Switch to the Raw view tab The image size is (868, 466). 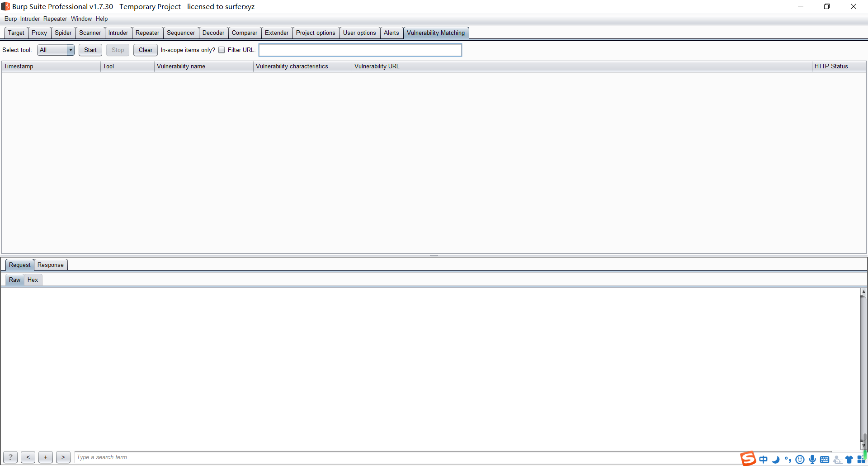pyautogui.click(x=15, y=280)
